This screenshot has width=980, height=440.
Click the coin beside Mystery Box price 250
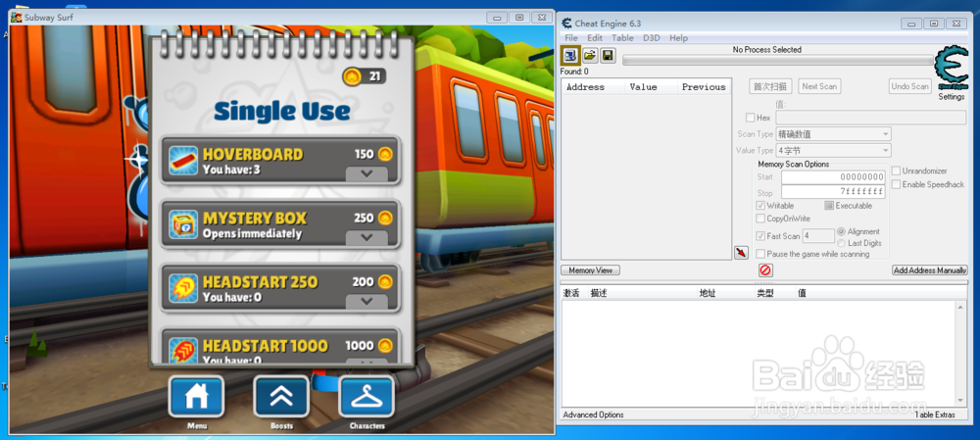point(385,218)
